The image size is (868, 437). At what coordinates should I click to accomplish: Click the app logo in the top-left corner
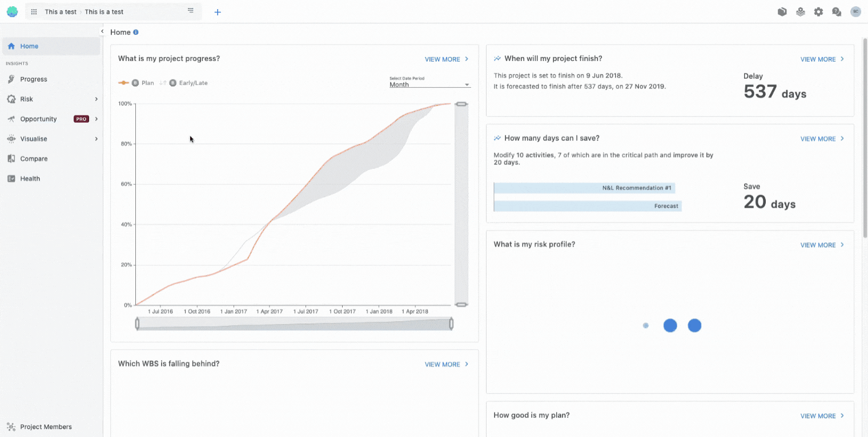[12, 11]
